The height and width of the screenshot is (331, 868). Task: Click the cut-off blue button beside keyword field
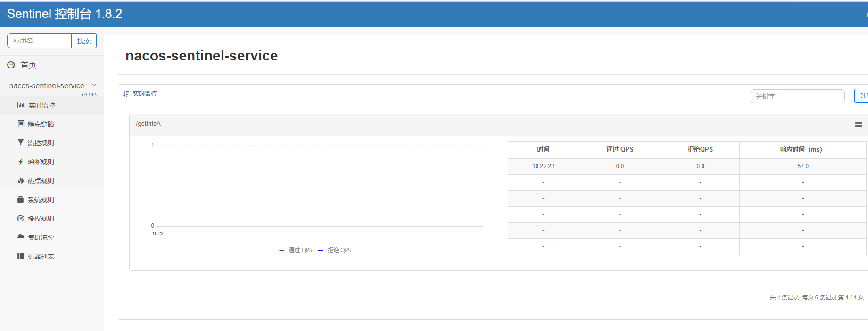[861, 96]
